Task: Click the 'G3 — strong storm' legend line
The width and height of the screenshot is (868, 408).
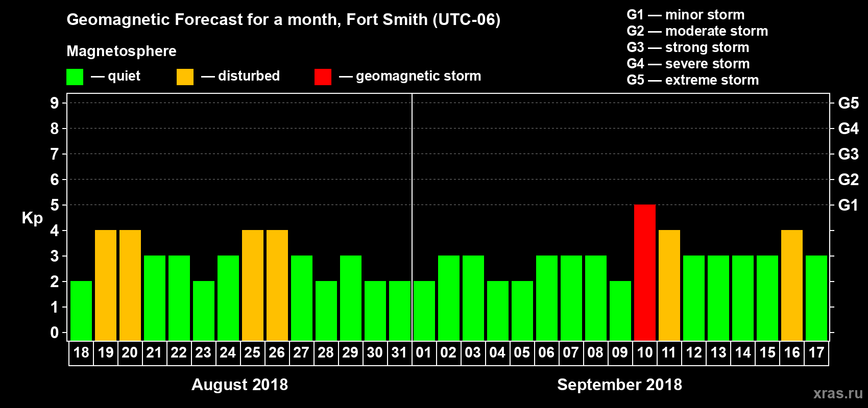Action: click(x=688, y=47)
